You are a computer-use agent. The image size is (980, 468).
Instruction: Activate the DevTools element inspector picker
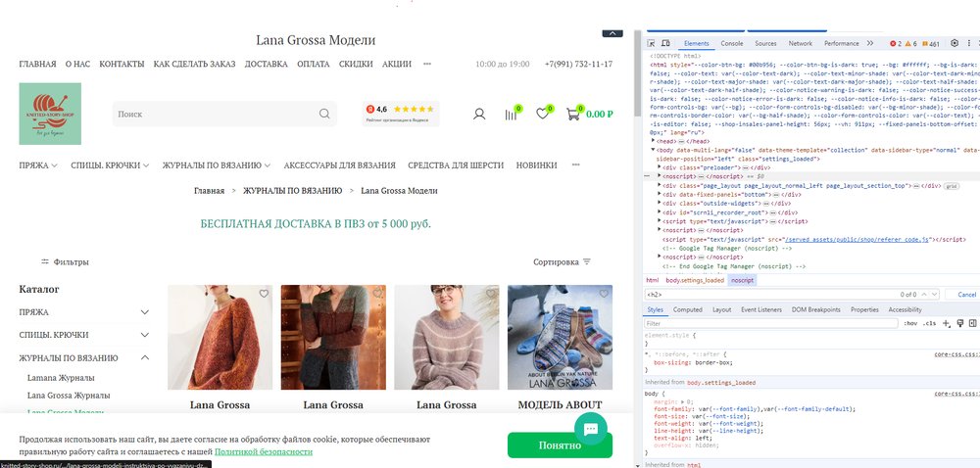pos(652,44)
